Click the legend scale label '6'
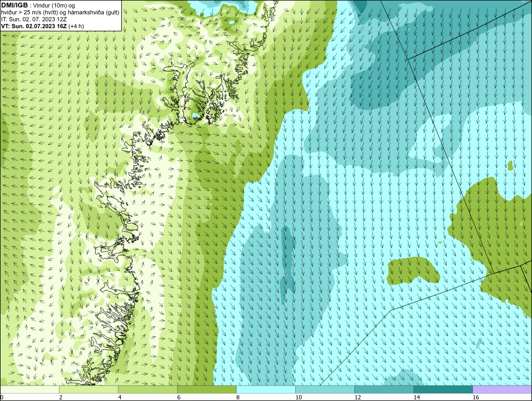 click(x=179, y=397)
